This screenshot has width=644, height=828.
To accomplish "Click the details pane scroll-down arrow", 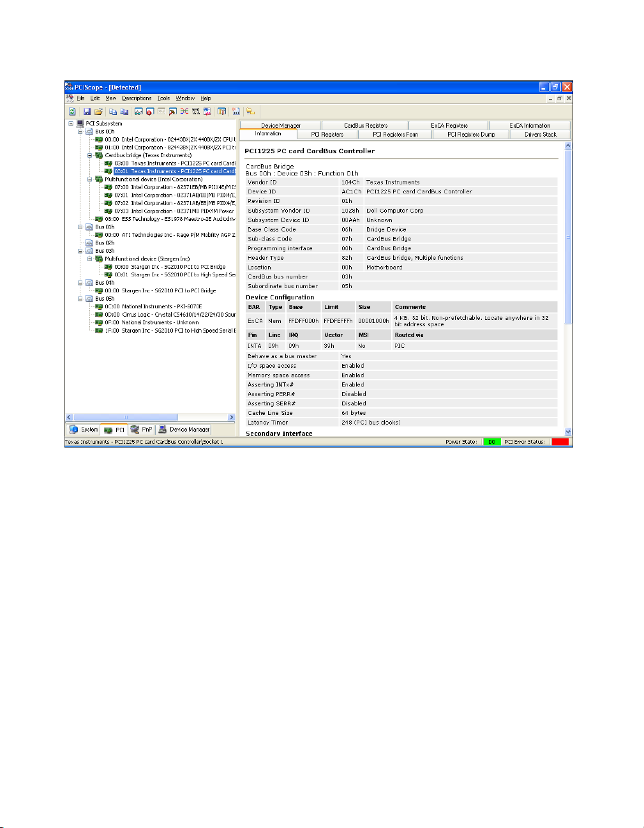I will point(568,432).
